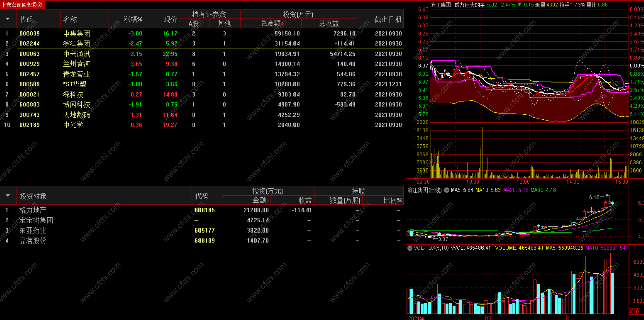Screen dimensions: 644x320
Task: Select stock code 002244
Action: [x=30, y=44]
